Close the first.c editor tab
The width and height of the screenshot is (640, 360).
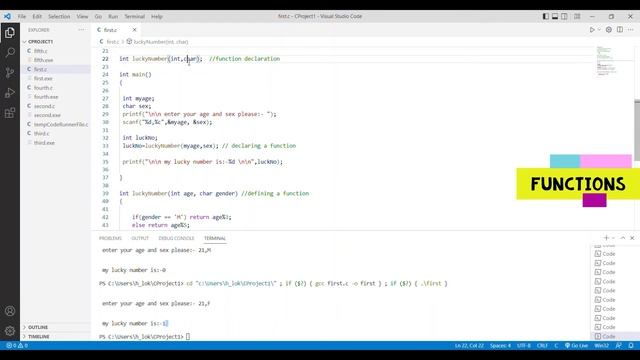[x=134, y=30]
